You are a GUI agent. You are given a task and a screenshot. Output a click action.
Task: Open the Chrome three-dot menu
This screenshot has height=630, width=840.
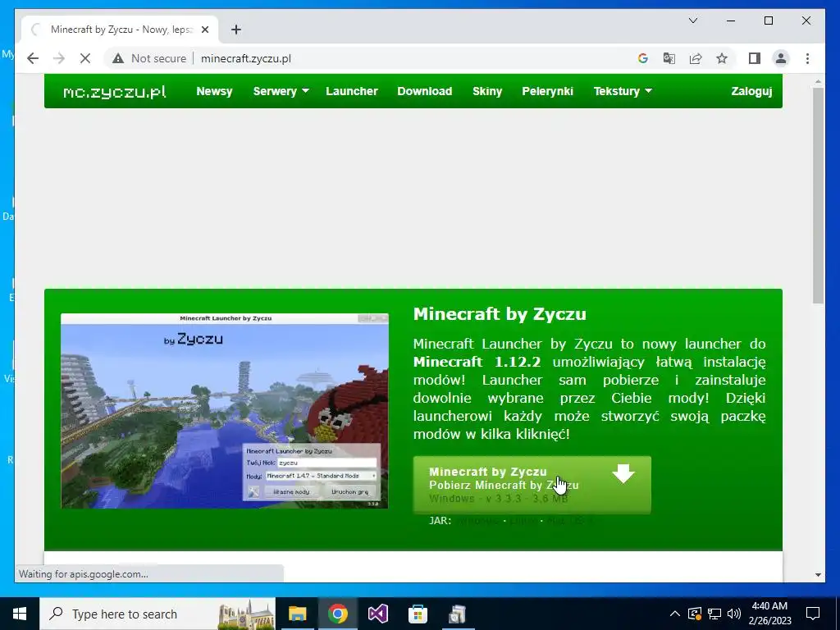click(x=807, y=58)
